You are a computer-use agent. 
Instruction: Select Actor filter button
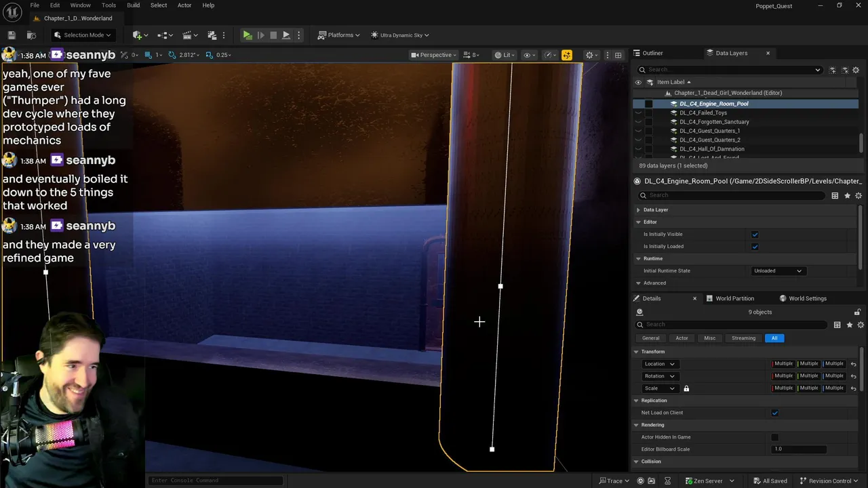point(682,338)
